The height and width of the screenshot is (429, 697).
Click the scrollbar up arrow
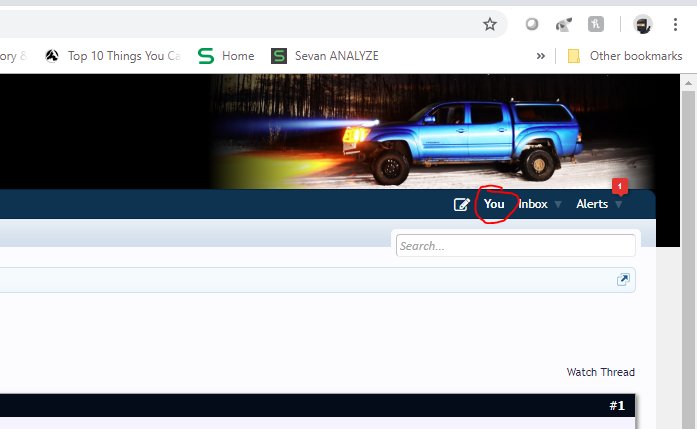(688, 83)
